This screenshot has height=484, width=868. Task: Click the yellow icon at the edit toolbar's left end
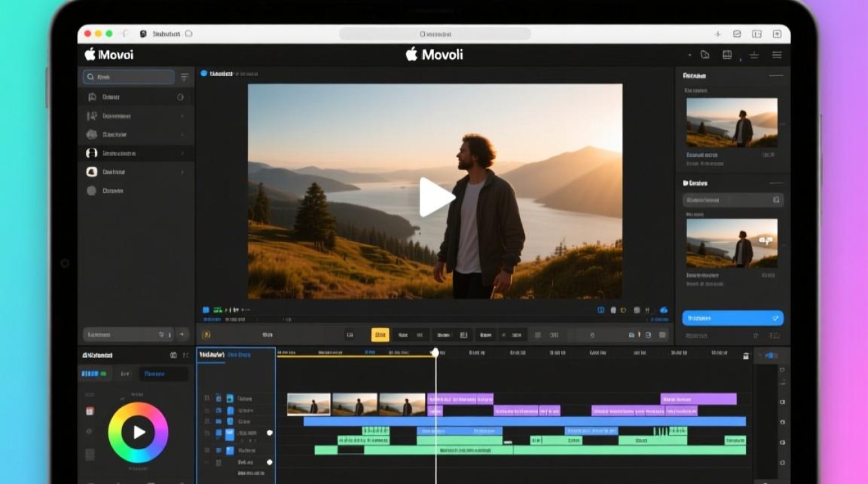point(207,335)
